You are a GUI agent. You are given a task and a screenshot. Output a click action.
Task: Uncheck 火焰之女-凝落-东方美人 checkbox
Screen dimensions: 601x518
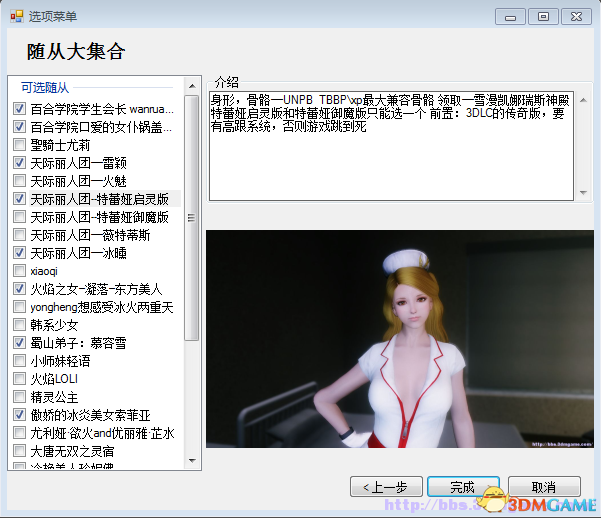[19, 289]
